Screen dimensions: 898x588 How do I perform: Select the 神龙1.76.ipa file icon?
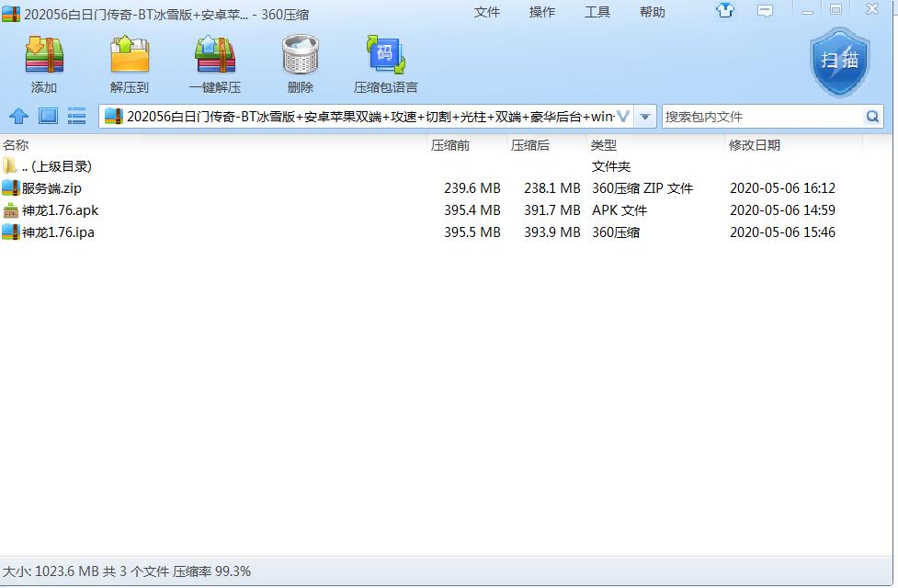click(x=10, y=232)
